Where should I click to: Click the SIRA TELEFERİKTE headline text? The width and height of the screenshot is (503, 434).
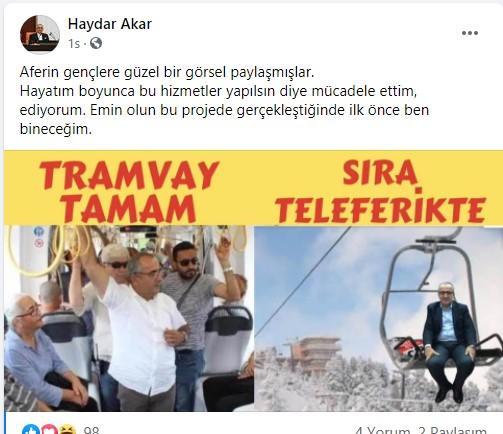coord(380,191)
